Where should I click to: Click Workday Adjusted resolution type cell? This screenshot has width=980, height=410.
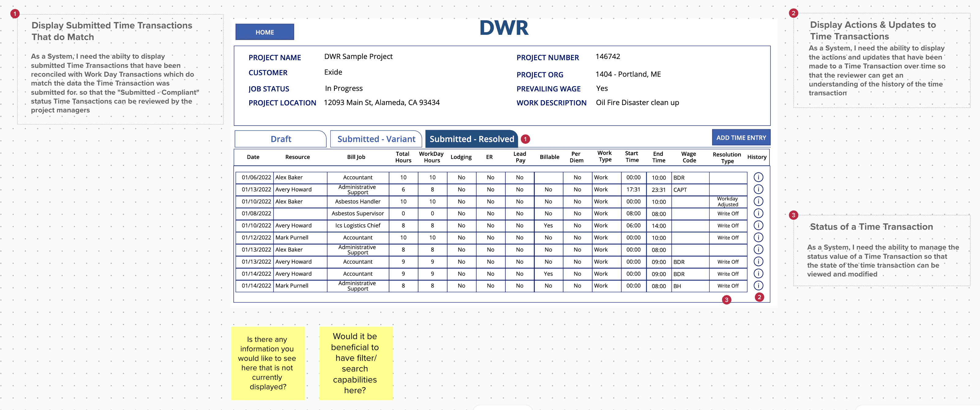tap(727, 201)
